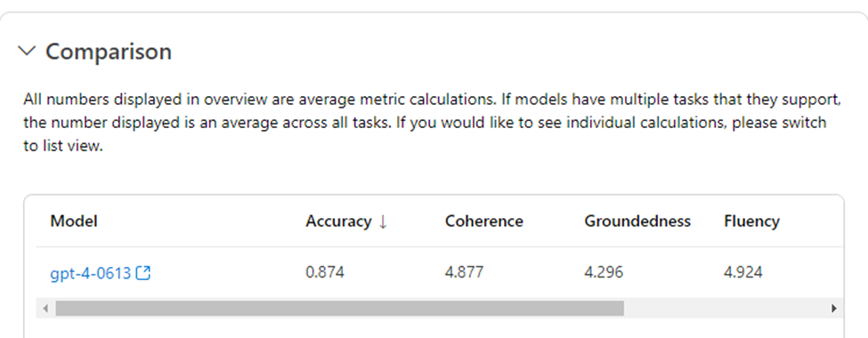Sort by the Coherence column header
This screenshot has width=868, height=338.
pyautogui.click(x=483, y=221)
